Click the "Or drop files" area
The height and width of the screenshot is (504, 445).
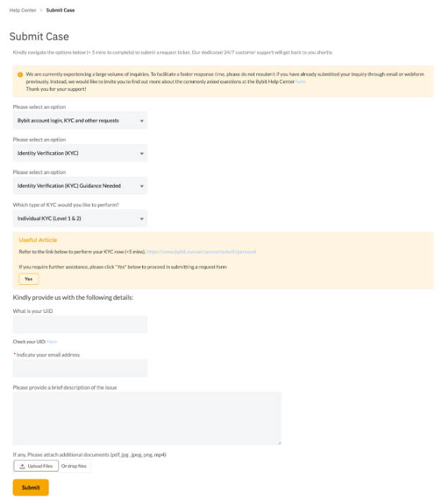pyautogui.click(x=74, y=466)
